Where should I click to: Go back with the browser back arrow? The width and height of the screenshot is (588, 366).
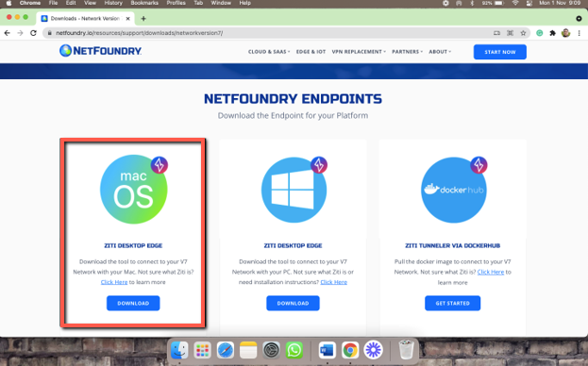(8, 33)
